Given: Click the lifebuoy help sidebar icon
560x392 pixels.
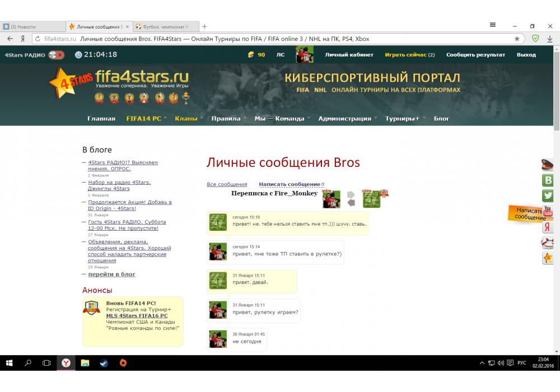Looking at the screenshot, I should click(548, 242).
